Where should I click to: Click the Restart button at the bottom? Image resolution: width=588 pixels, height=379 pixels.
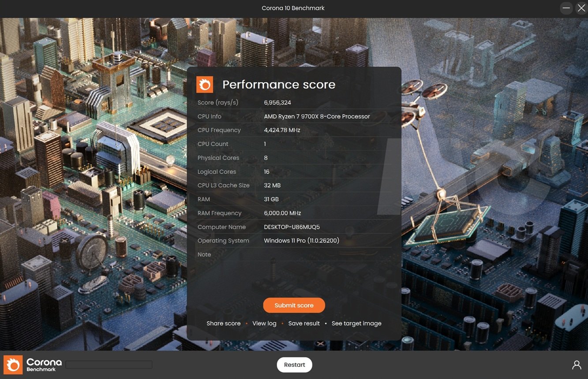tap(294, 364)
